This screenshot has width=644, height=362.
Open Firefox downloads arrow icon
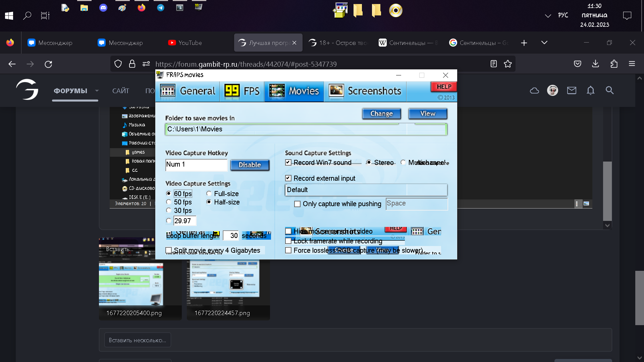pos(595,64)
